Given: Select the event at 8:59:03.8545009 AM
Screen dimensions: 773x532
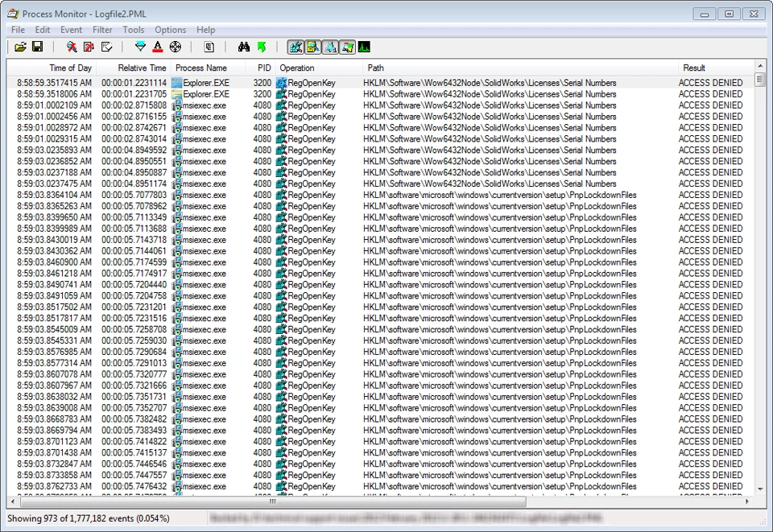Looking at the screenshot, I should pos(381,329).
